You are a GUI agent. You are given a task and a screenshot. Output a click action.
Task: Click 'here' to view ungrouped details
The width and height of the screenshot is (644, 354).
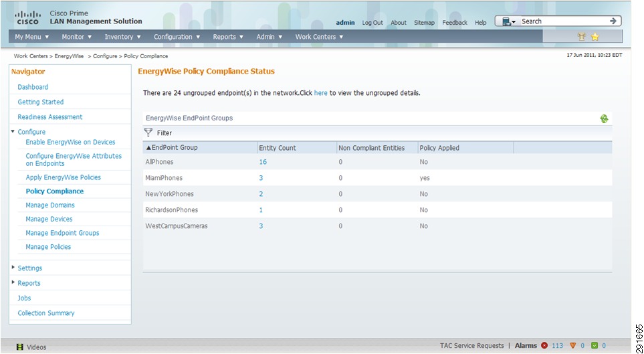pos(321,93)
